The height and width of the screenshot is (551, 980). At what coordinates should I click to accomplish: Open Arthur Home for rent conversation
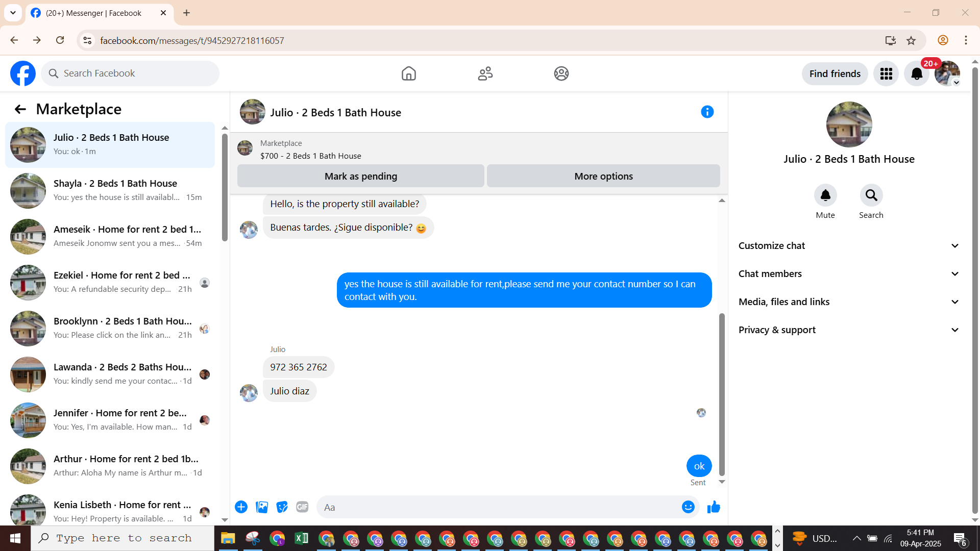(110, 466)
